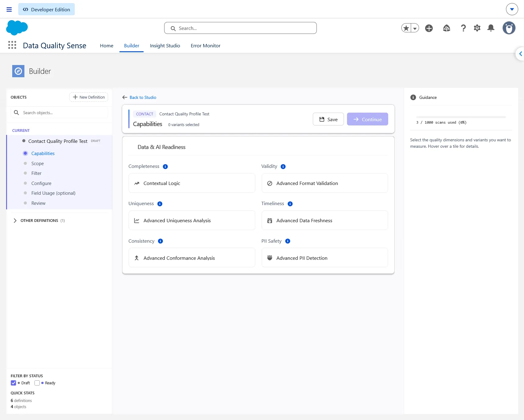Image resolution: width=524 pixels, height=420 pixels.
Task: Select the Advanced Data Freshness tile
Action: [325, 220]
